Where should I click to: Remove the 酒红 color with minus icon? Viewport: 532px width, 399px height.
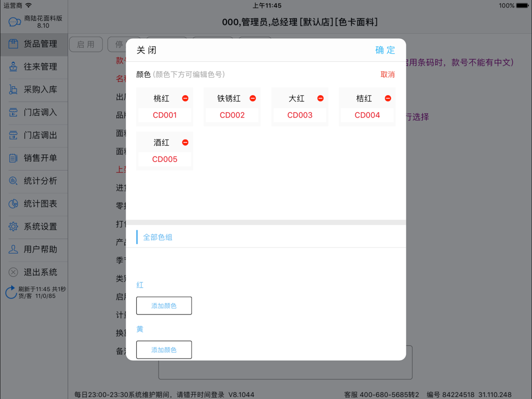(185, 143)
